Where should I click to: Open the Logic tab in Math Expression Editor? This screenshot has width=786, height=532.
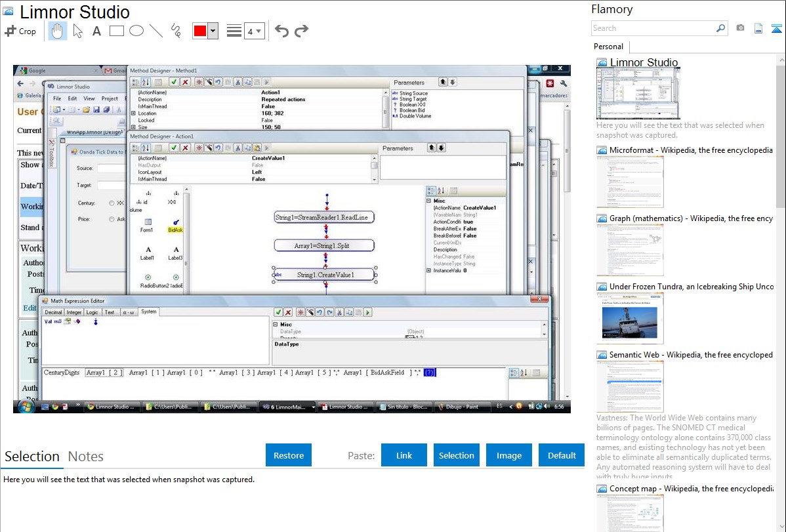point(93,312)
